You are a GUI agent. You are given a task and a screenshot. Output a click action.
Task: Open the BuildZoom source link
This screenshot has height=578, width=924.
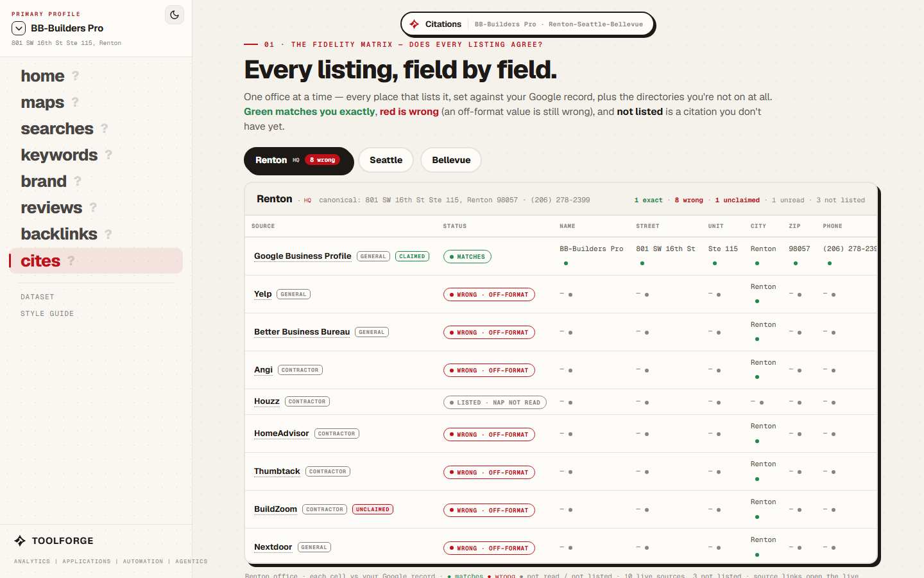click(276, 509)
